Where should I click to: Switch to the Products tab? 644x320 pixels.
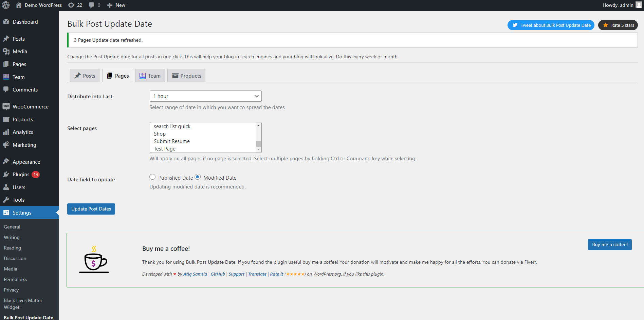click(x=186, y=76)
